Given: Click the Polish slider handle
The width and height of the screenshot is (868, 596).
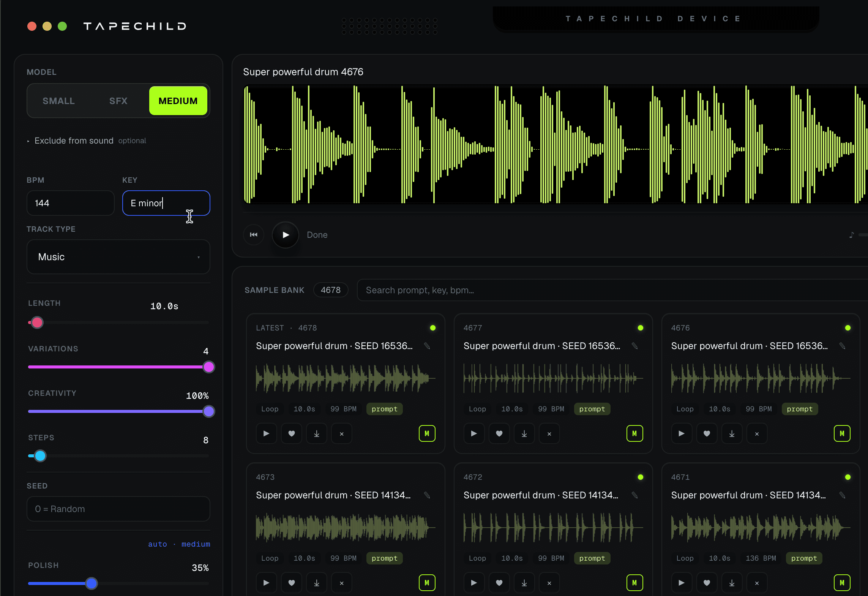Looking at the screenshot, I should click(91, 583).
